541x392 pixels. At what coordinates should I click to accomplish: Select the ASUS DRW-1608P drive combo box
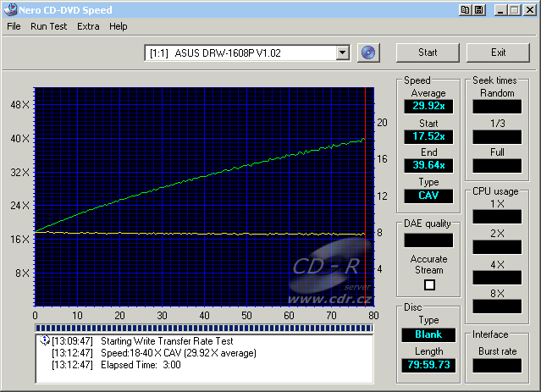247,52
